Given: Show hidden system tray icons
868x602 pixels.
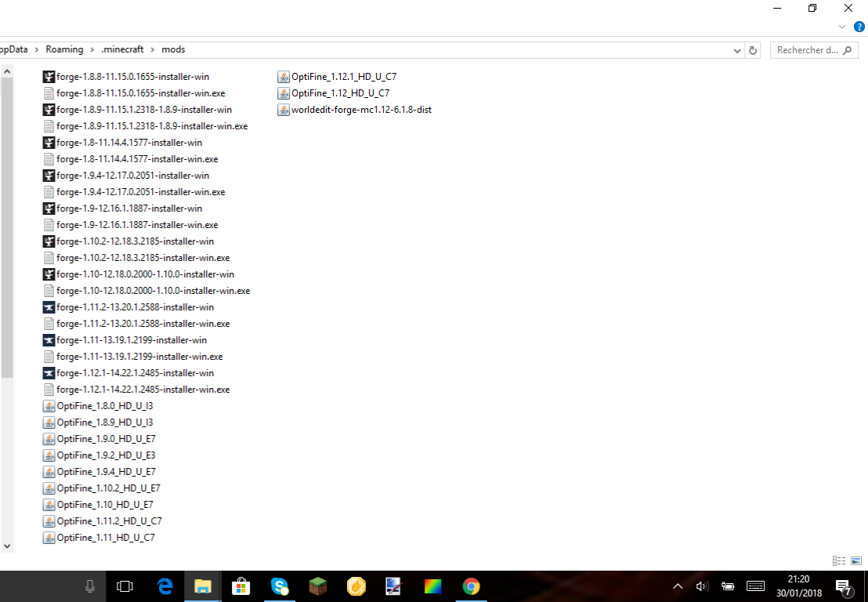Looking at the screenshot, I should tap(678, 586).
